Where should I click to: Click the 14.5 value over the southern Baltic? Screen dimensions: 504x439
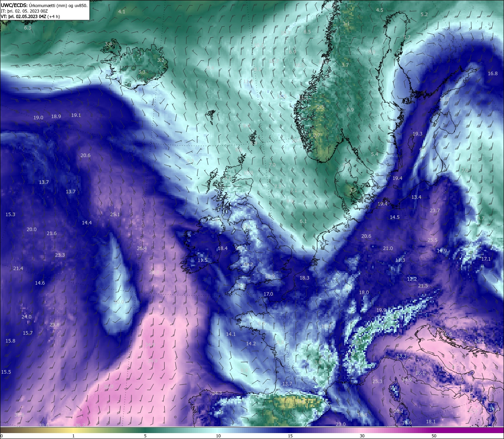(395, 217)
